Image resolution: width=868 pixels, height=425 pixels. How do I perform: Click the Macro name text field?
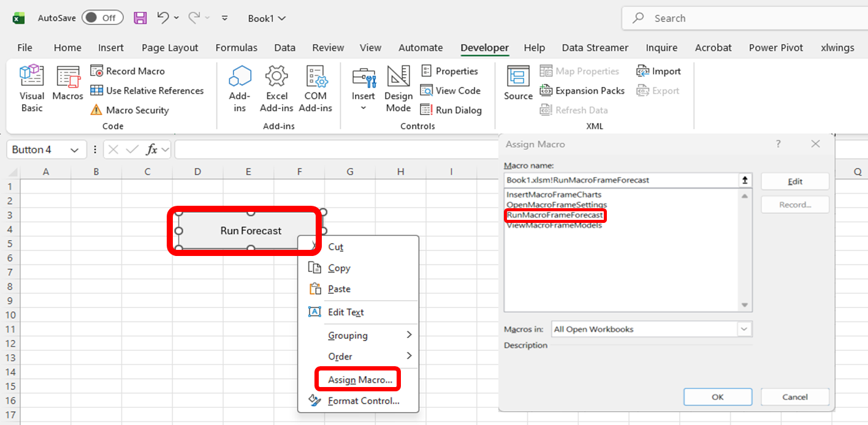[622, 180]
